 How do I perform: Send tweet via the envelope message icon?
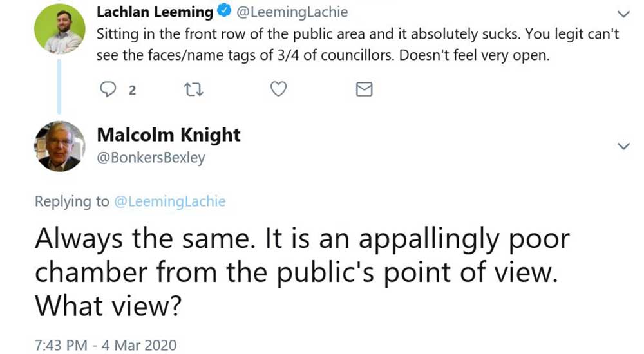point(365,89)
